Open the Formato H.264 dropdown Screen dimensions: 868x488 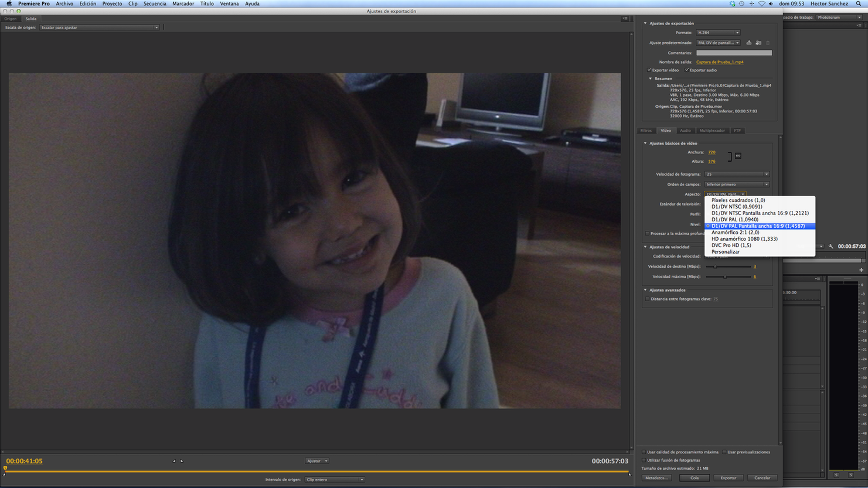pos(718,33)
